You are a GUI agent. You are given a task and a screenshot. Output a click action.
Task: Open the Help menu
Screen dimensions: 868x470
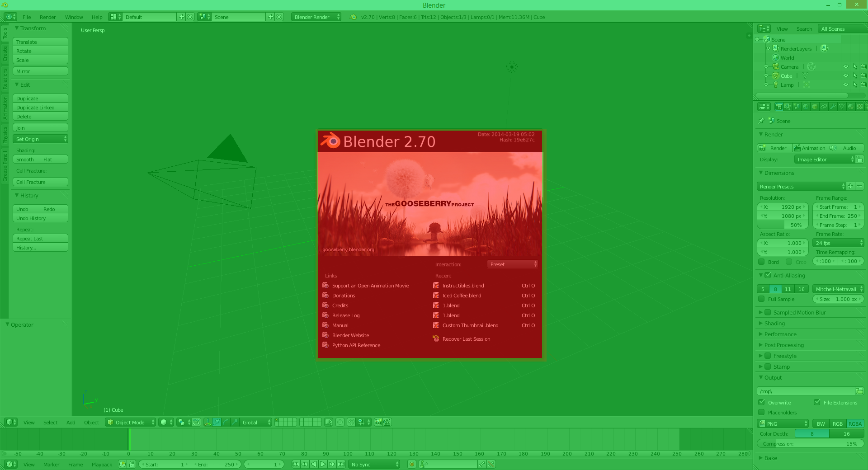(x=97, y=17)
